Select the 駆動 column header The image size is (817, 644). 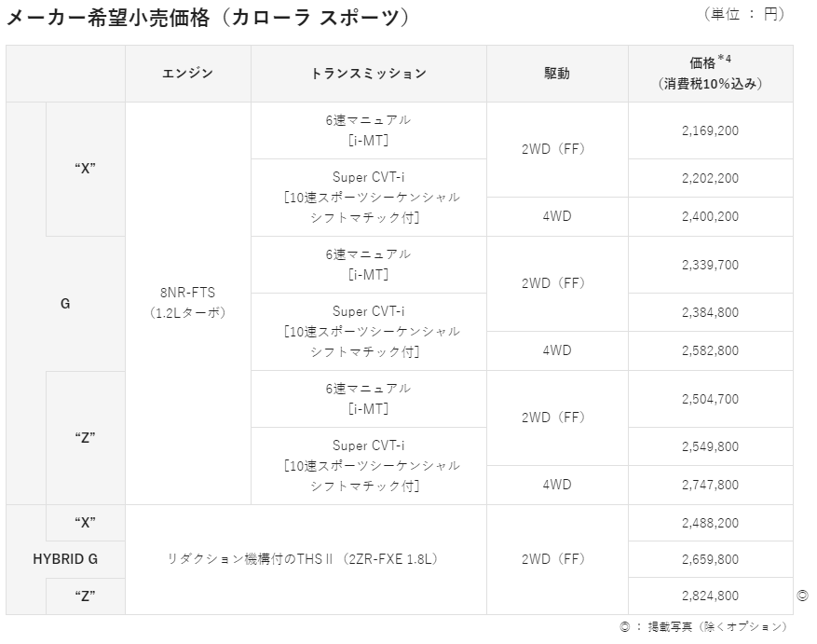pos(556,74)
